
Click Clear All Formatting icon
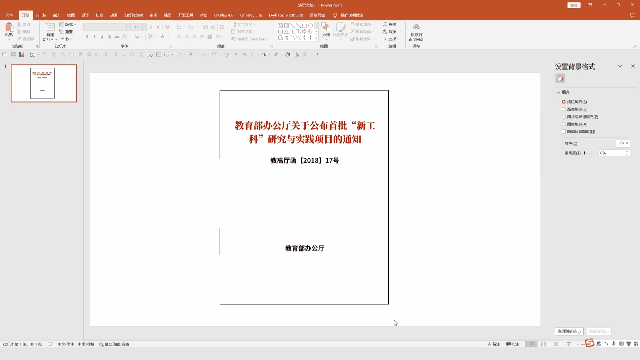click(167, 27)
